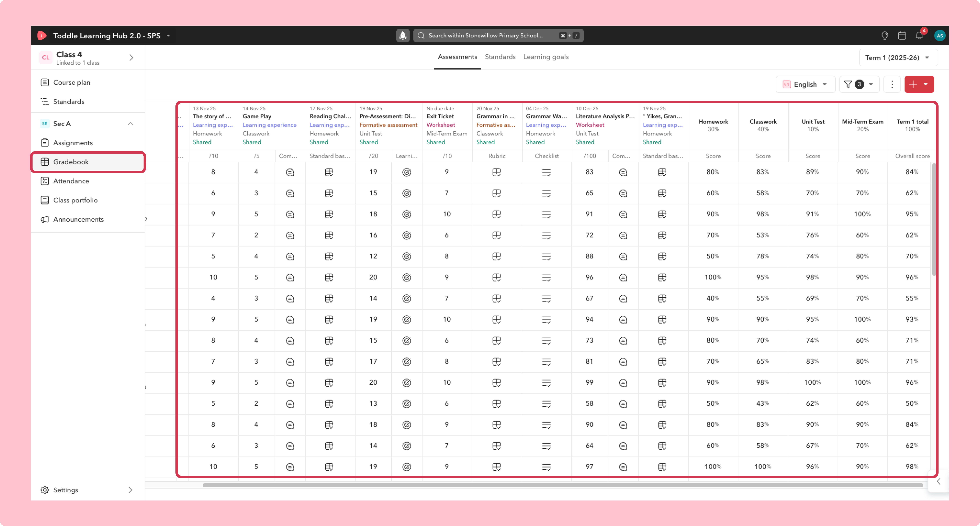
Task: Click the Attendance sidebar icon
Action: [45, 181]
